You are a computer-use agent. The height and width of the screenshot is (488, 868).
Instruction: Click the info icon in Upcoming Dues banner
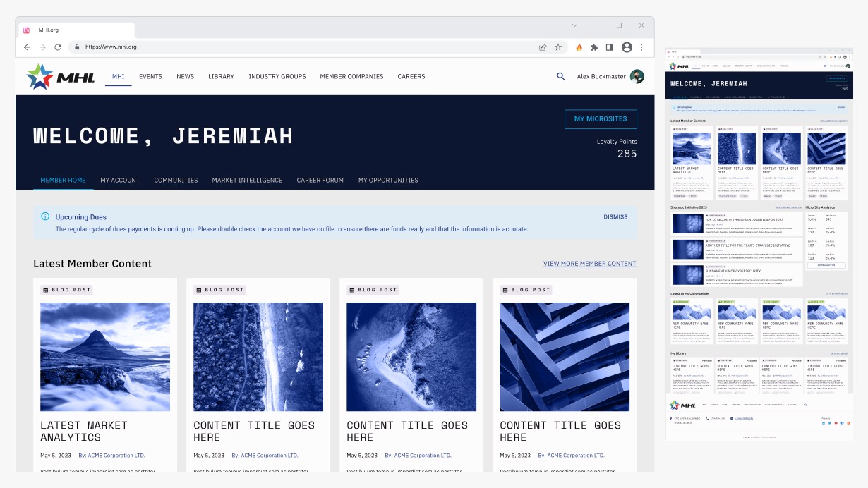45,216
